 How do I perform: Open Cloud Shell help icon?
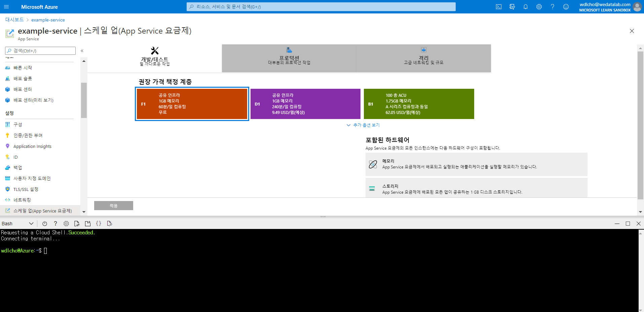55,224
